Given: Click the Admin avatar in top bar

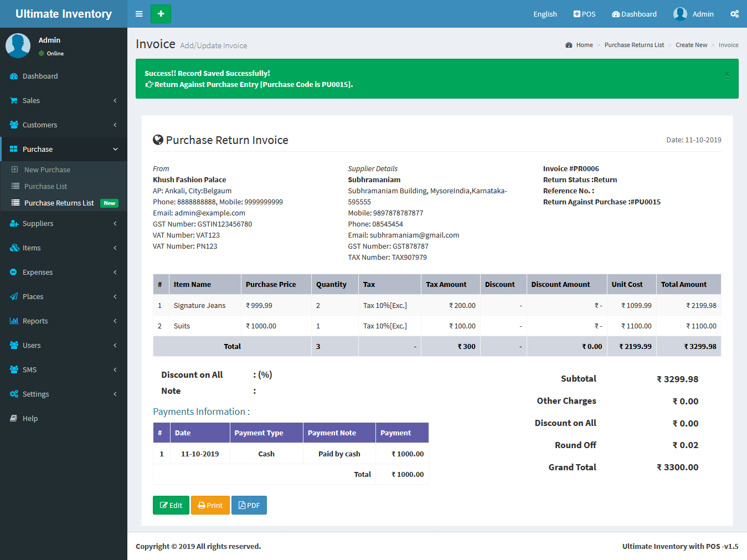Looking at the screenshot, I should pos(680,14).
